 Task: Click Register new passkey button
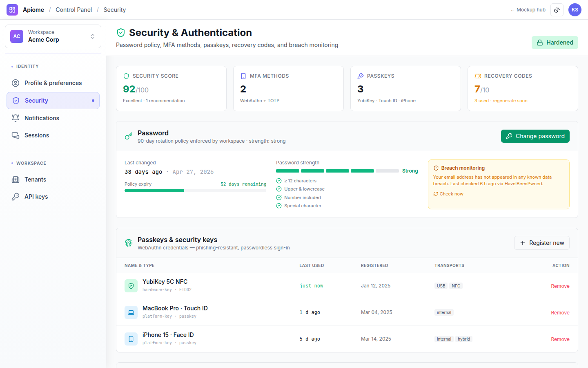[542, 243]
